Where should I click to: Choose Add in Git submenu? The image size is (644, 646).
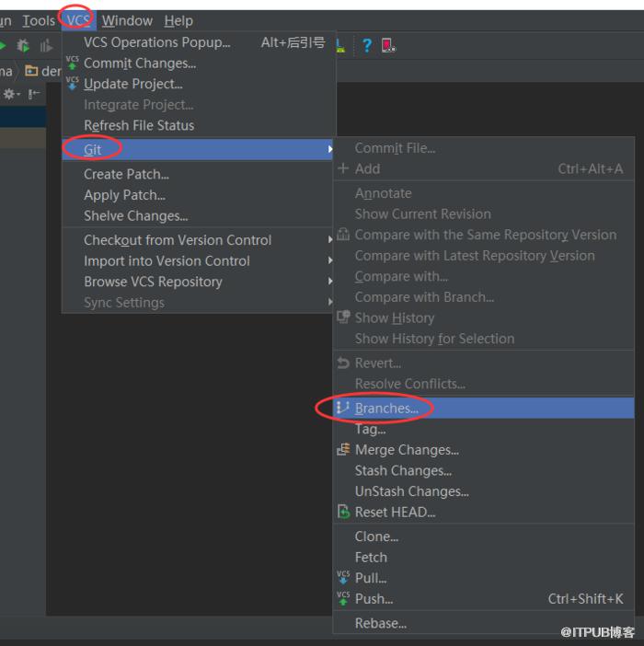click(483, 168)
